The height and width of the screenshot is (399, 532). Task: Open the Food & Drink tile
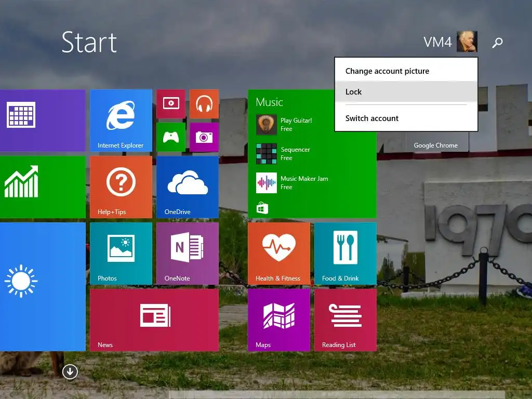point(345,254)
